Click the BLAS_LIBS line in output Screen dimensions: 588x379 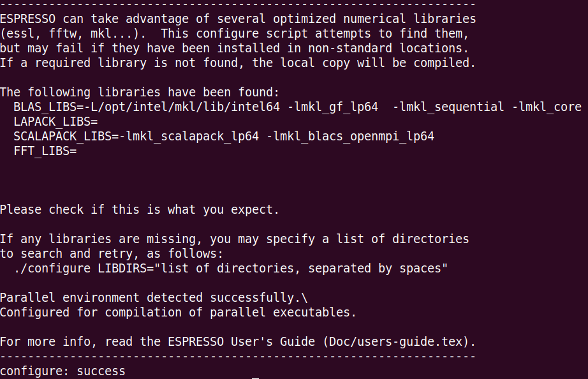(297, 107)
